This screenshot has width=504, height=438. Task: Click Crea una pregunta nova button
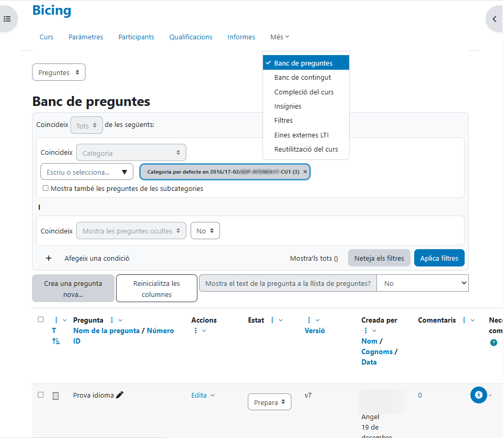pos(73,289)
